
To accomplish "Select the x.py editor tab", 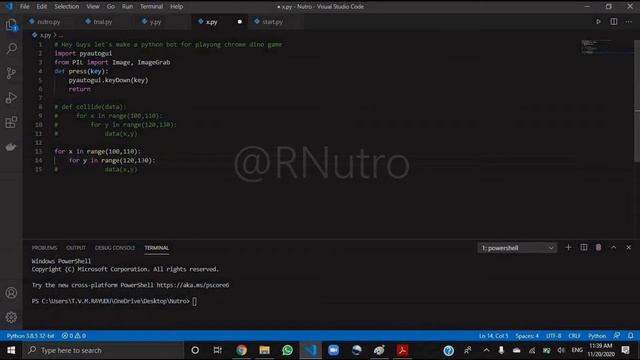I will click(x=212, y=22).
